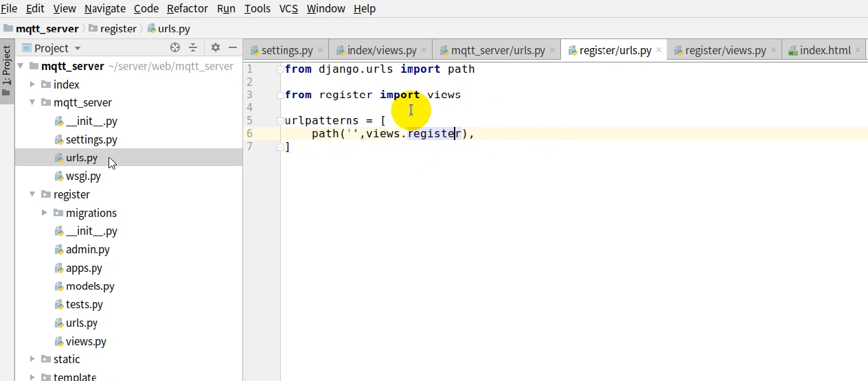Close the mqtt_server/urls.py editor tab
Screen dimensions: 868x381
click(x=553, y=50)
